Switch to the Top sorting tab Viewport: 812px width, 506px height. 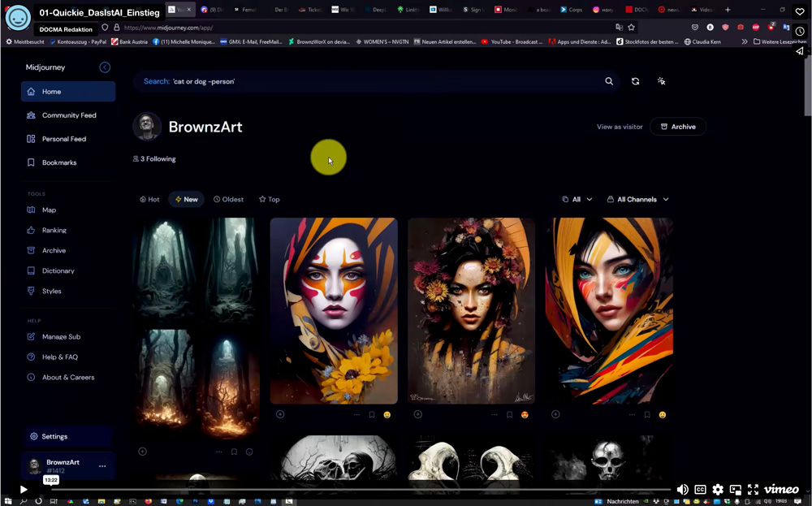pos(270,200)
